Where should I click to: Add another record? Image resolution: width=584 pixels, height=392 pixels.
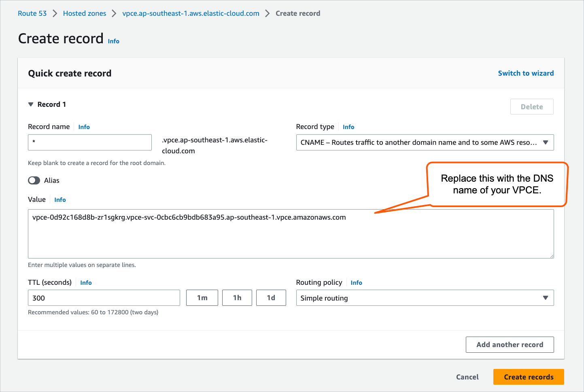coord(510,345)
